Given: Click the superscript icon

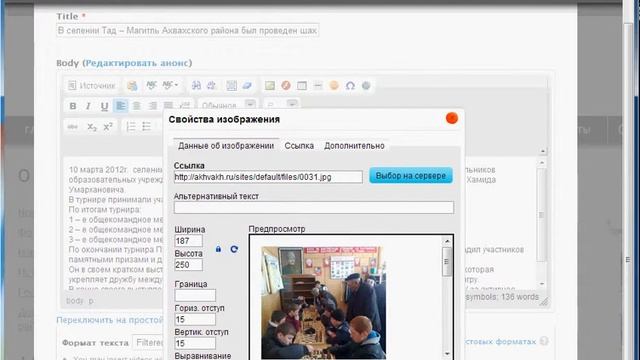Looking at the screenshot, I should [x=108, y=127].
